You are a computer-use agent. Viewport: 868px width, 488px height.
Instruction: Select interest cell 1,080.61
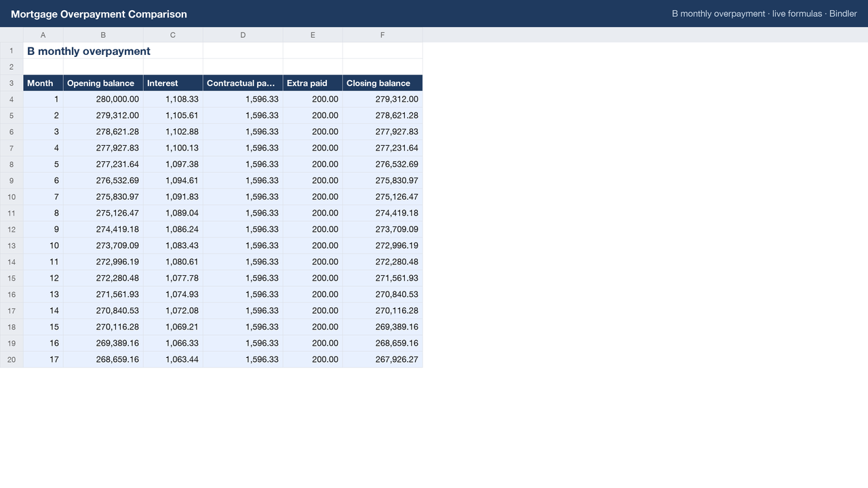[173, 262]
